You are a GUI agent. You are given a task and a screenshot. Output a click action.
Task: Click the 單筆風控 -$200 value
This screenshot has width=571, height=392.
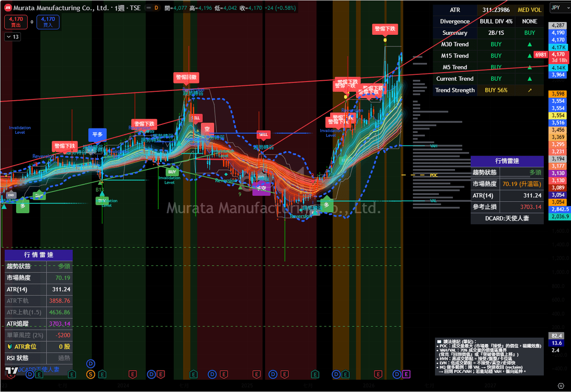point(59,335)
